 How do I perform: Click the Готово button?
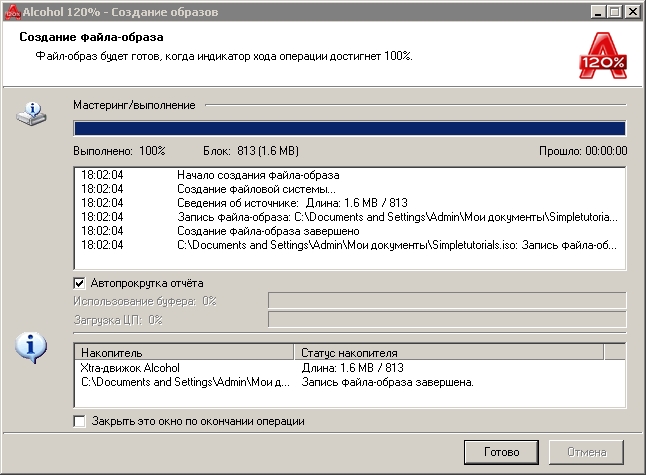point(501,452)
